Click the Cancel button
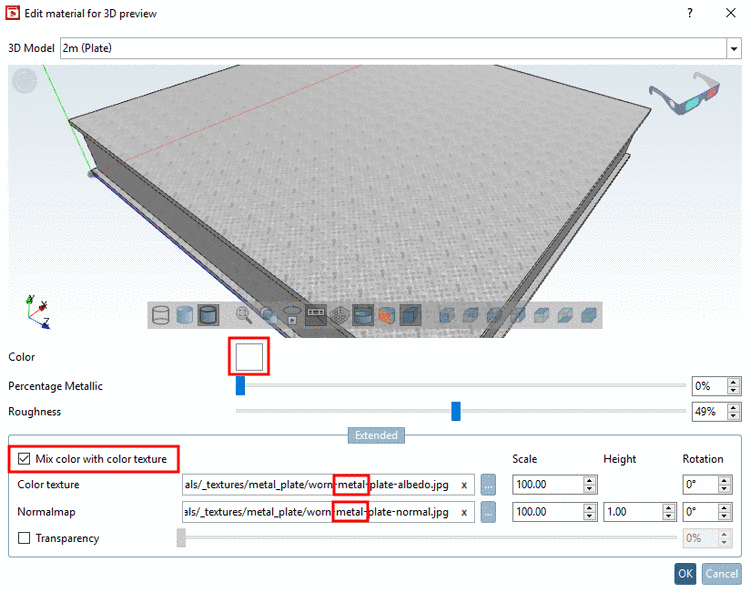This screenshot has height=593, width=750. point(722,573)
